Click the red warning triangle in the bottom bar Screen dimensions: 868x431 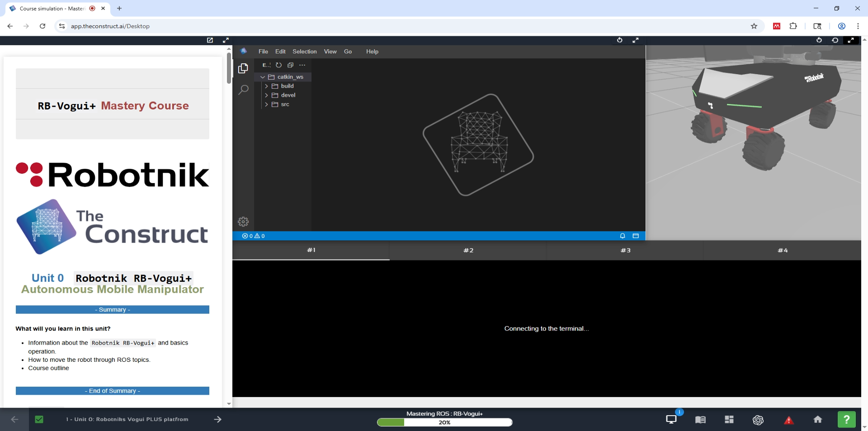click(789, 420)
